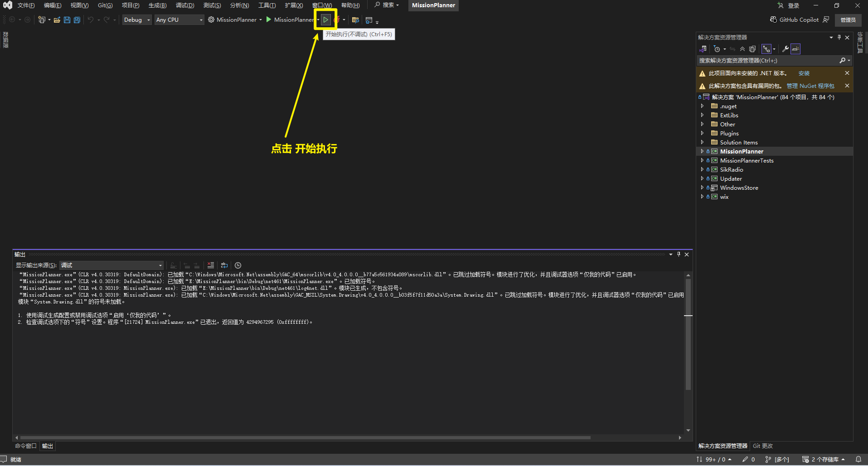
Task: Clear all text in Output panel
Action: pos(211,265)
